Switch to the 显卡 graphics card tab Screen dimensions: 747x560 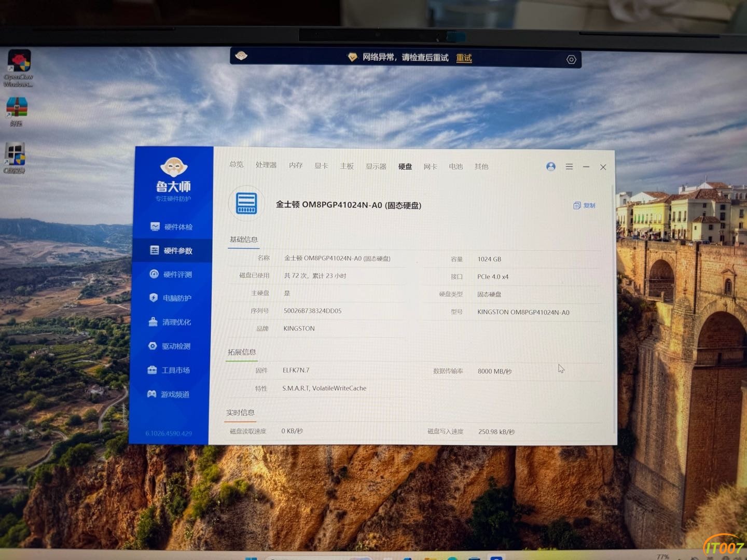pyautogui.click(x=321, y=166)
